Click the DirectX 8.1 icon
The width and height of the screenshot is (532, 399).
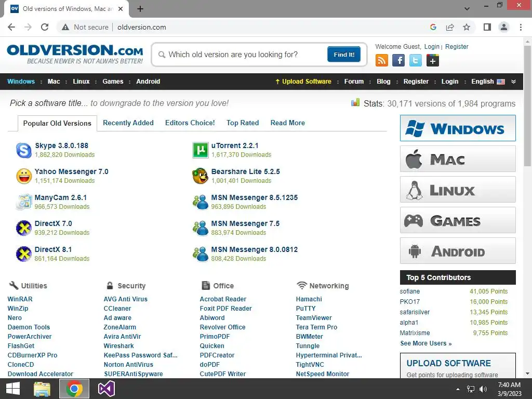pyautogui.click(x=24, y=254)
